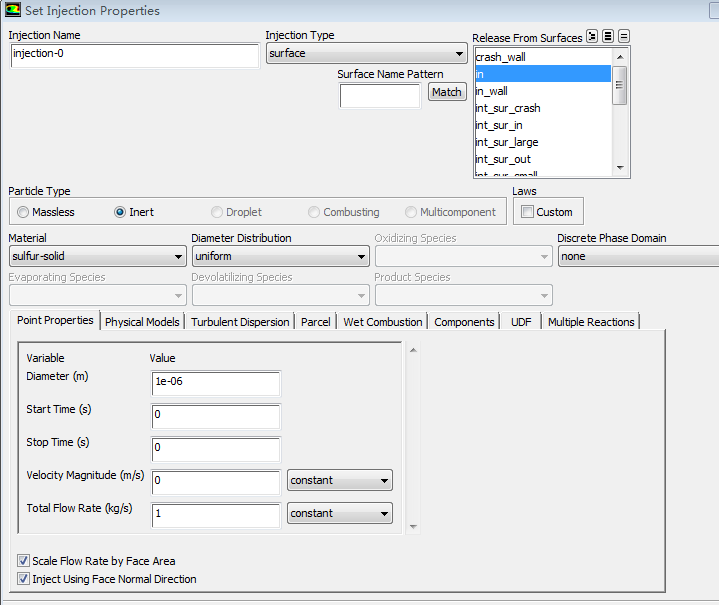719x605 pixels.
Task: Click the Surface Name Pattern field
Action: (x=380, y=96)
